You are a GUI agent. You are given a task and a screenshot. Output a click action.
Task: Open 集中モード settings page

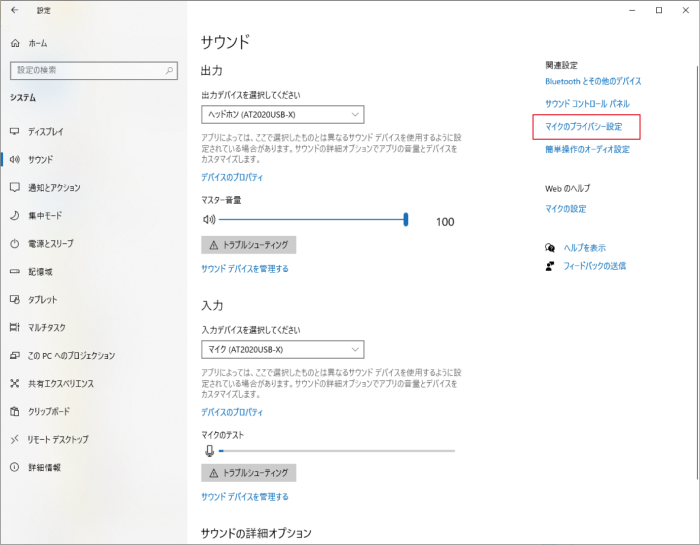click(45, 216)
